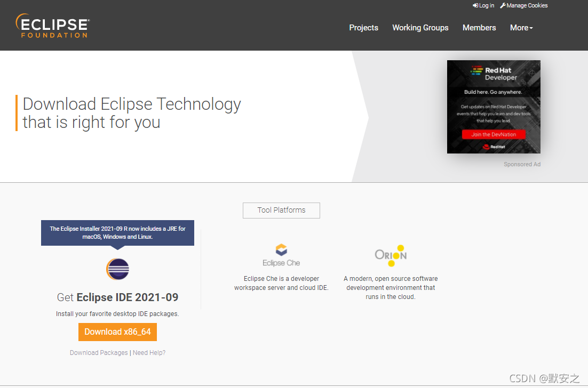This screenshot has height=388, width=588.
Task: Click Download x86_64 button
Action: coord(118,332)
